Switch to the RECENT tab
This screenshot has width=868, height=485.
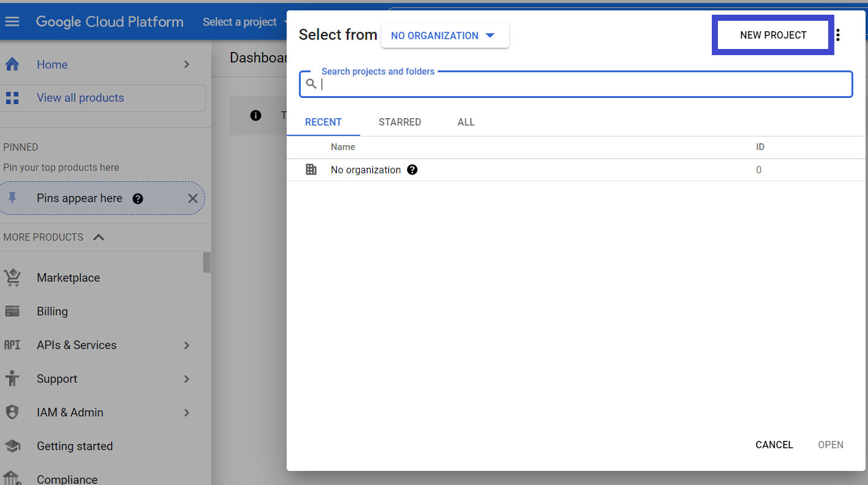click(x=323, y=122)
